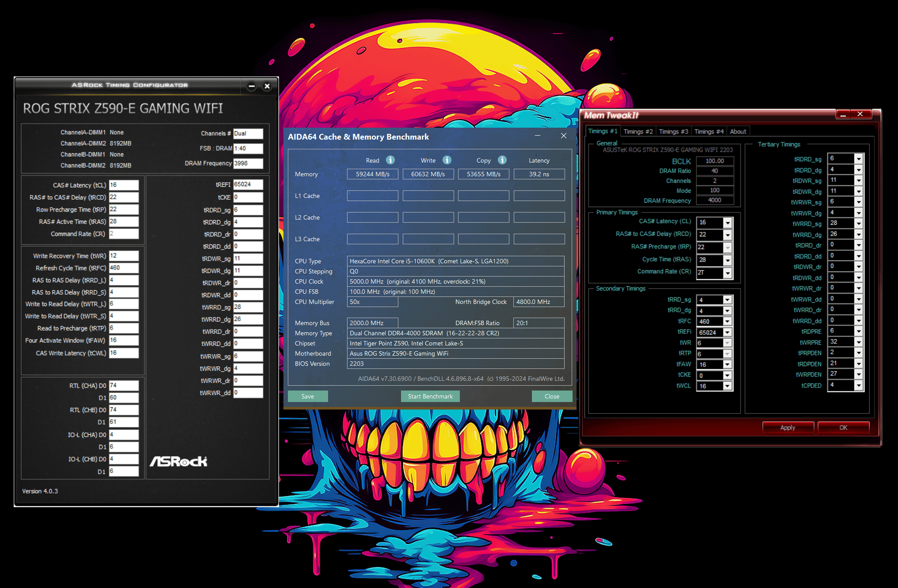The image size is (898, 588).
Task: Apply the MemTweakIt timing changes
Action: click(788, 428)
